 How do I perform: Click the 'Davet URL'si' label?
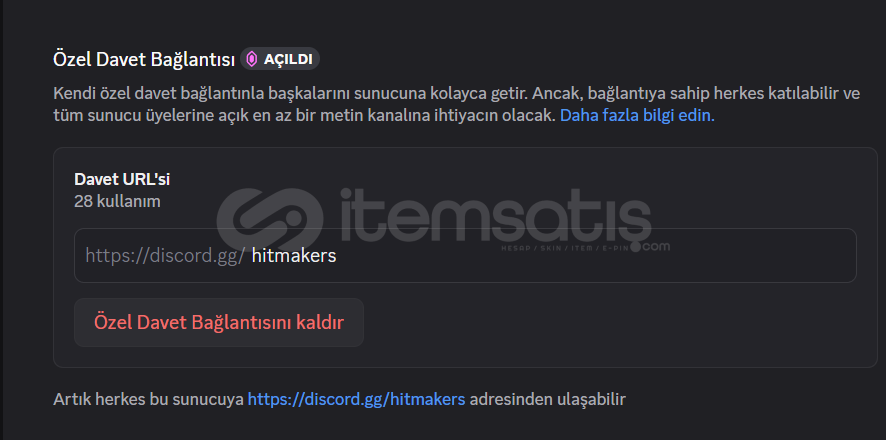tap(122, 180)
